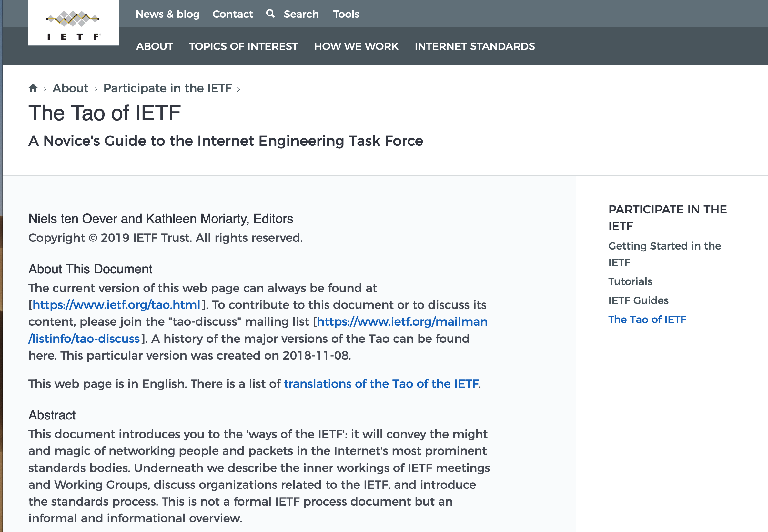The height and width of the screenshot is (532, 768).
Task: Navigate to News & blog section
Action: (168, 14)
